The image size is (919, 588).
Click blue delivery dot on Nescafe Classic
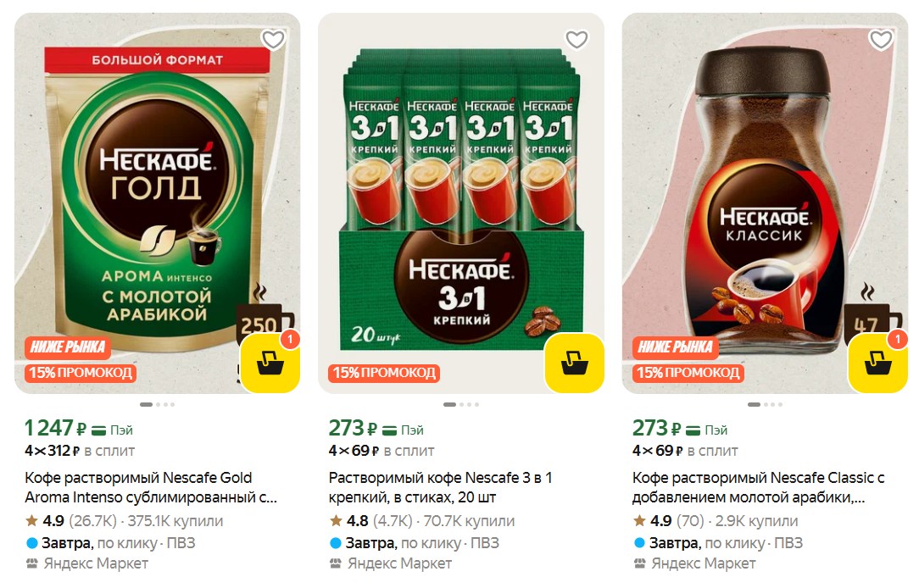639,543
